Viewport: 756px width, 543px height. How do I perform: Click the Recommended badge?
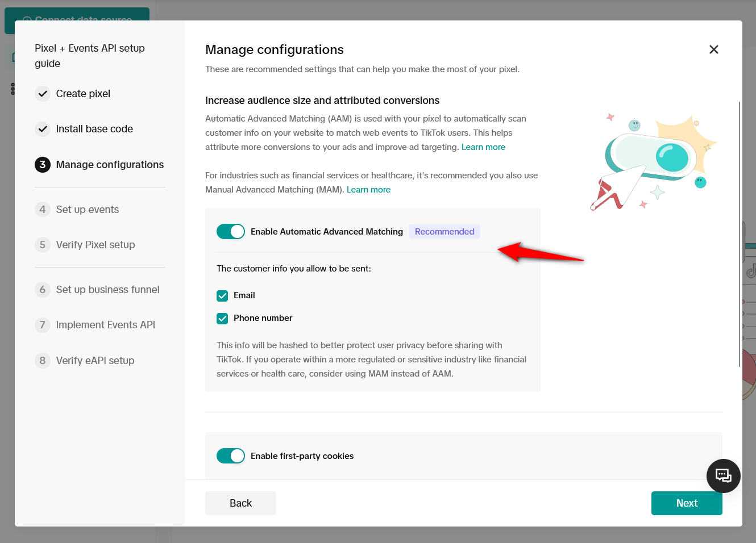tap(445, 232)
